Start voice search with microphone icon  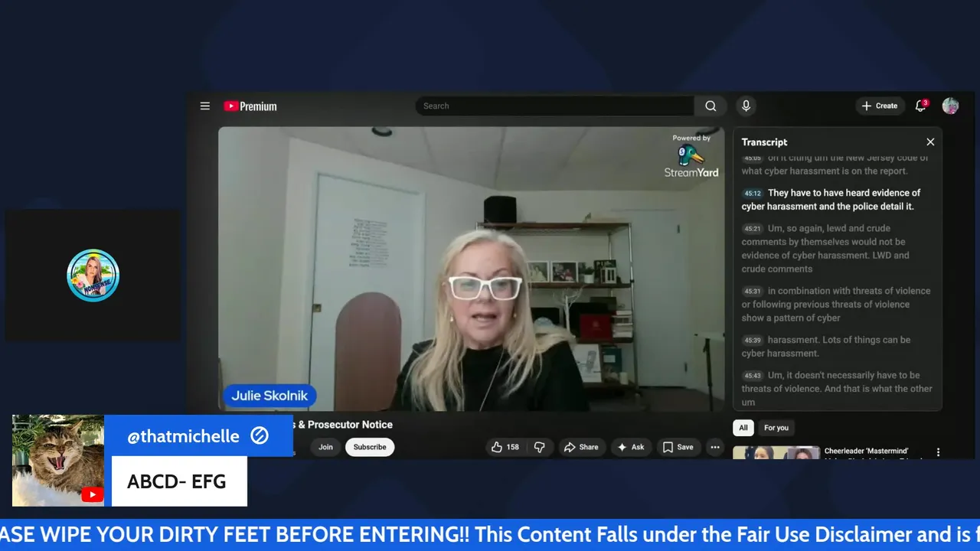coord(746,106)
